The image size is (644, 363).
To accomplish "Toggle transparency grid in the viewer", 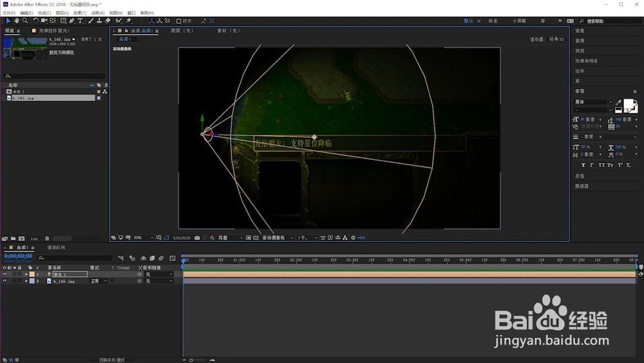I will pos(256,238).
